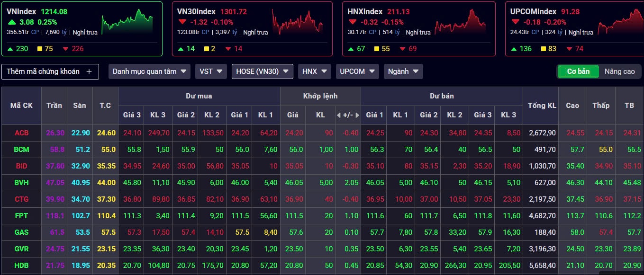
Task: Select the HDB ticker symbol
Action: pos(21,266)
